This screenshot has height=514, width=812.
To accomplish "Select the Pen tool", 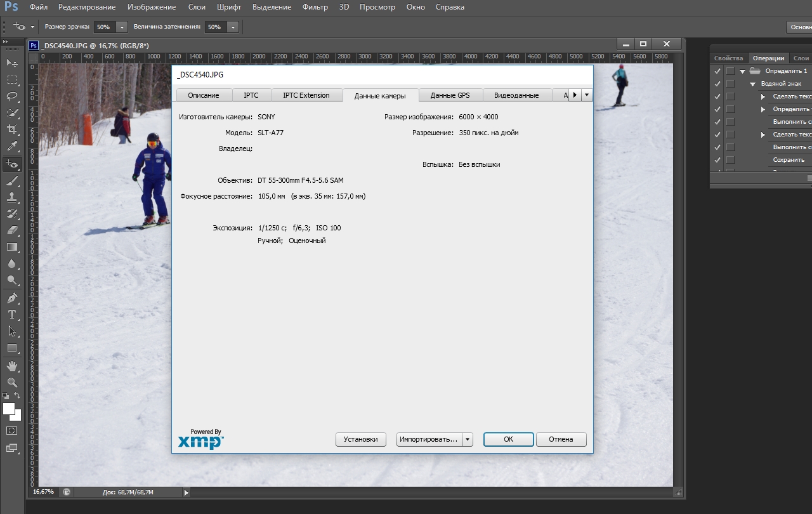I will tap(12, 298).
